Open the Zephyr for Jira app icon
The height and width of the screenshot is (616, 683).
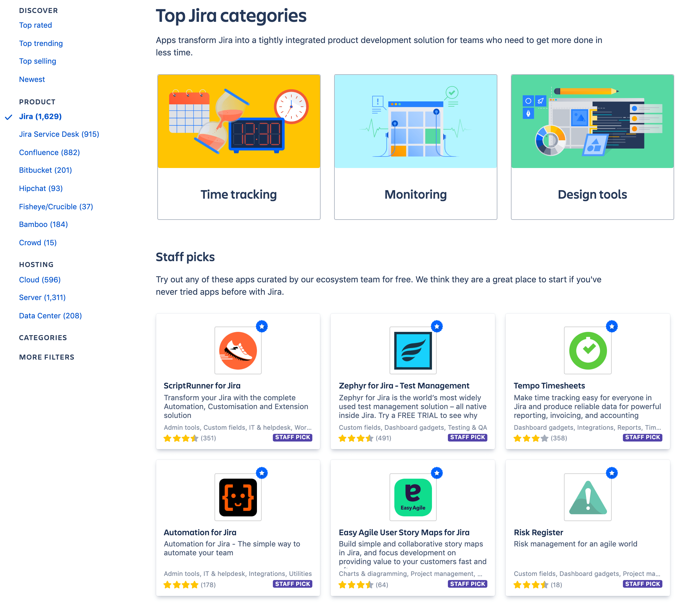click(413, 350)
